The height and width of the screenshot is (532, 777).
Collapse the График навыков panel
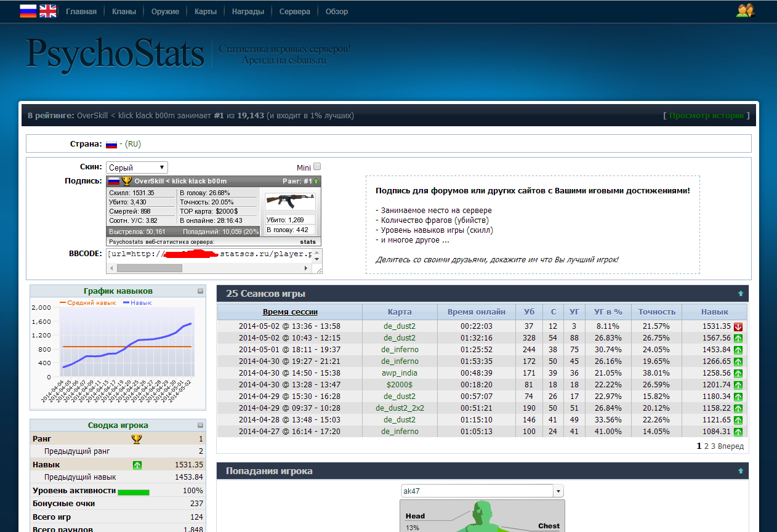pyautogui.click(x=200, y=291)
